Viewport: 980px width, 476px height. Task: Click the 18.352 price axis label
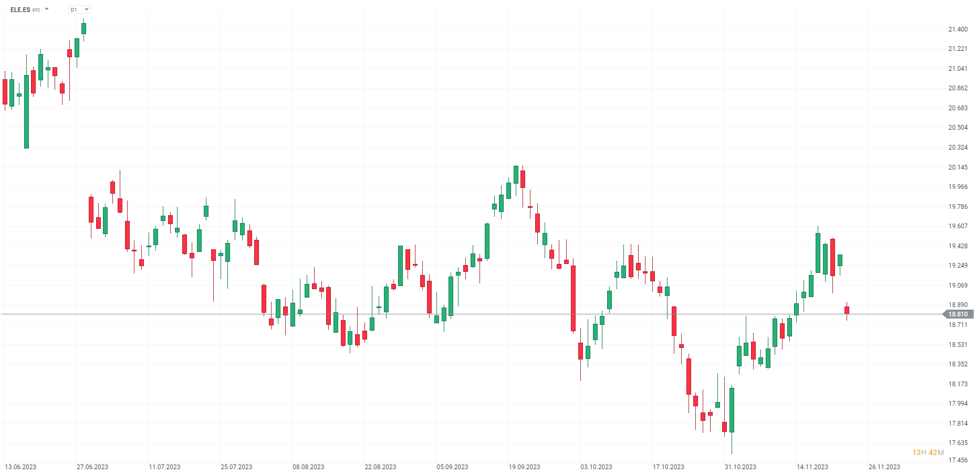click(958, 364)
